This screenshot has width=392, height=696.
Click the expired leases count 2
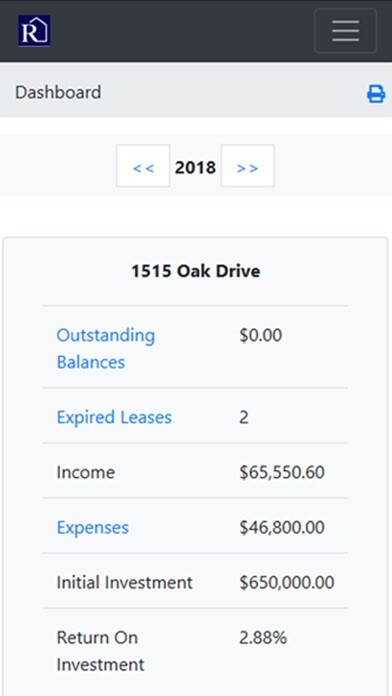coord(244,417)
